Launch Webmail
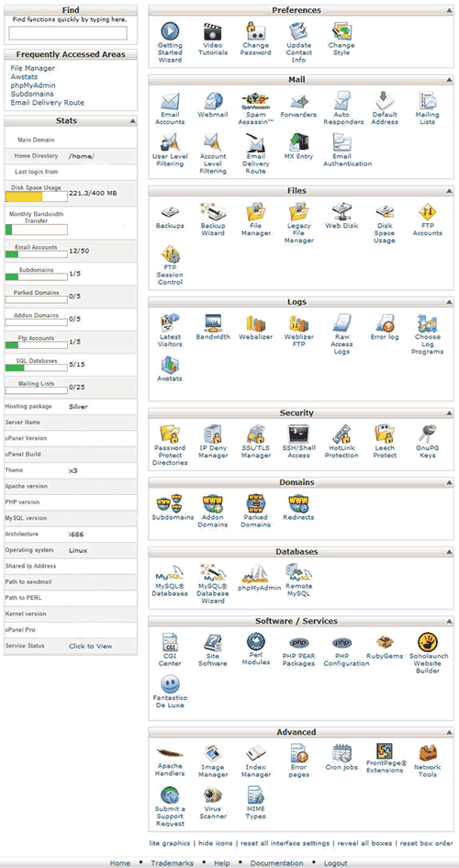459x868 pixels. click(x=213, y=106)
